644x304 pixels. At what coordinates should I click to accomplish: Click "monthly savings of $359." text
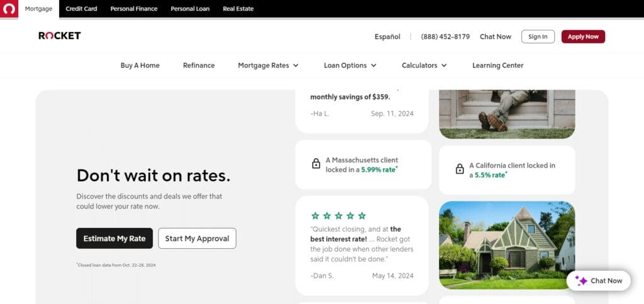coord(350,97)
